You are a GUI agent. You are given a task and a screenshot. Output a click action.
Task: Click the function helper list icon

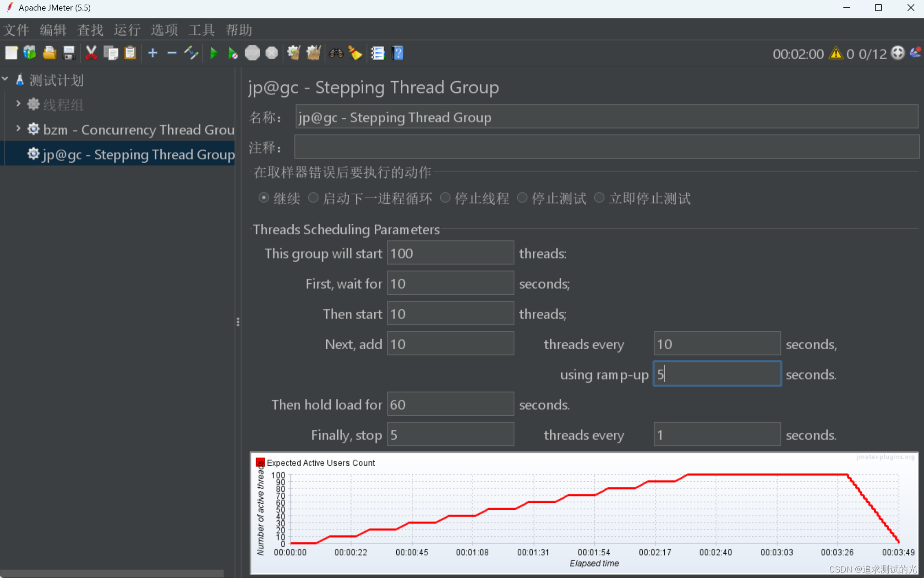pyautogui.click(x=377, y=53)
